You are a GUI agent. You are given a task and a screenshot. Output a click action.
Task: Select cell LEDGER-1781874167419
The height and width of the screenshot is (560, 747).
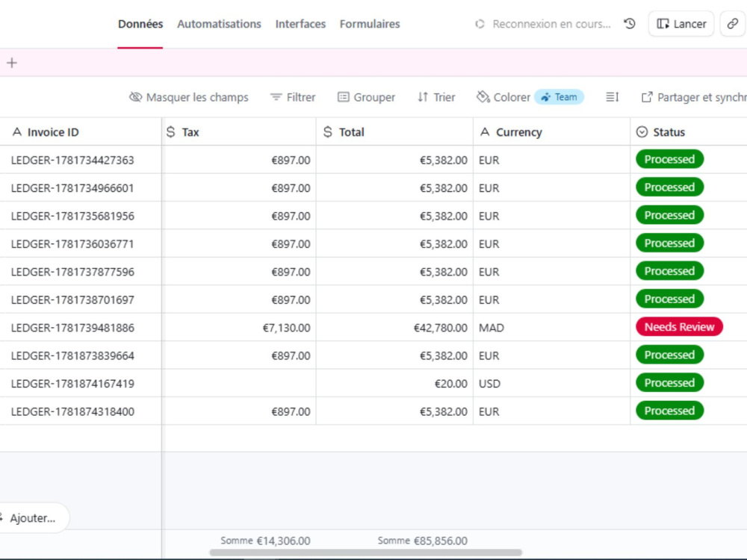coord(81,383)
